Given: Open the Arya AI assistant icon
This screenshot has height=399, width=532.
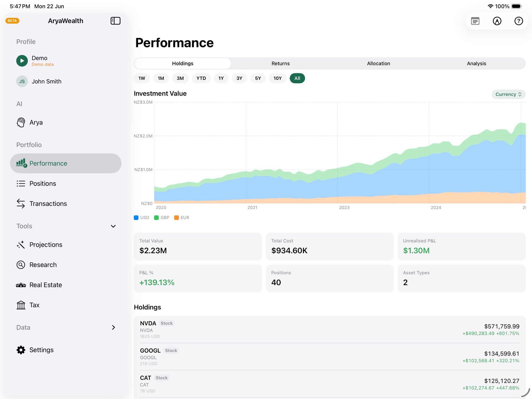Looking at the screenshot, I should pyautogui.click(x=21, y=122).
